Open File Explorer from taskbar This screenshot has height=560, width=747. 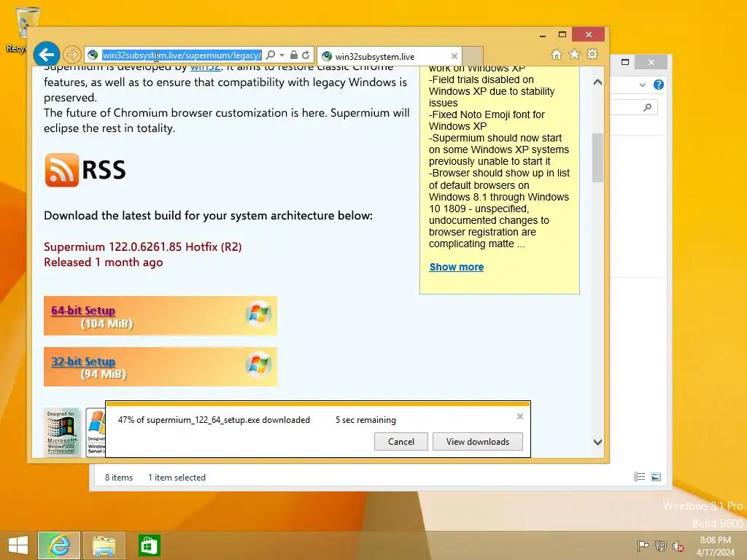[x=104, y=545]
